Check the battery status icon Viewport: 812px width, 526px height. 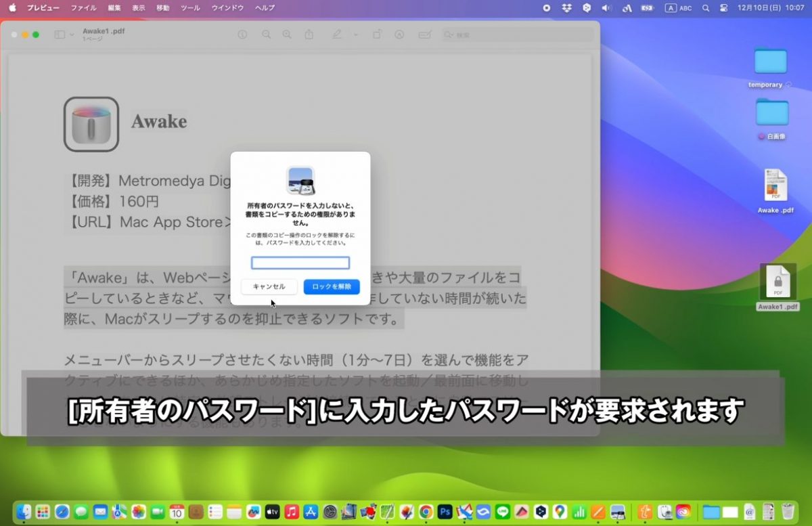(x=648, y=7)
